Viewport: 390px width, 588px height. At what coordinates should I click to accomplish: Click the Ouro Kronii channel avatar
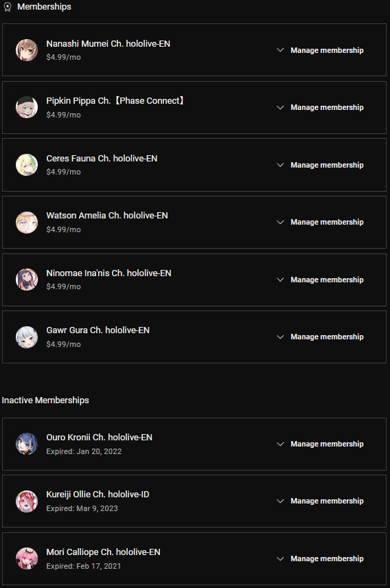pos(27,444)
